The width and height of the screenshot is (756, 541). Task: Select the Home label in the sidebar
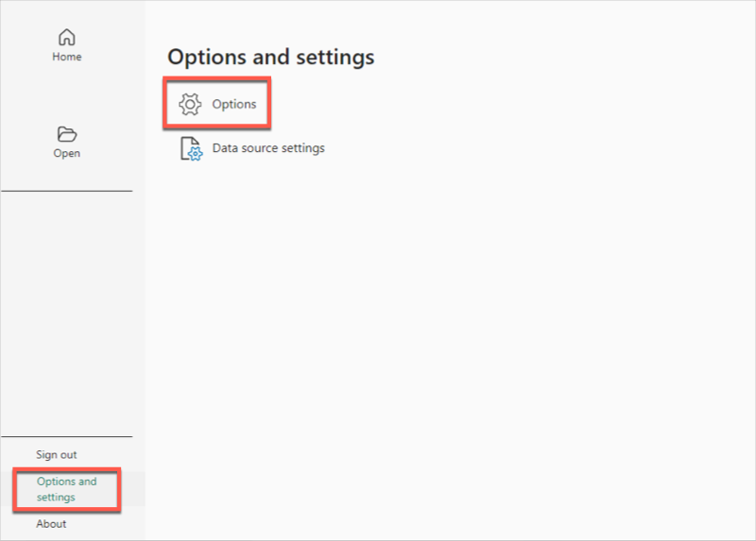tap(66, 57)
